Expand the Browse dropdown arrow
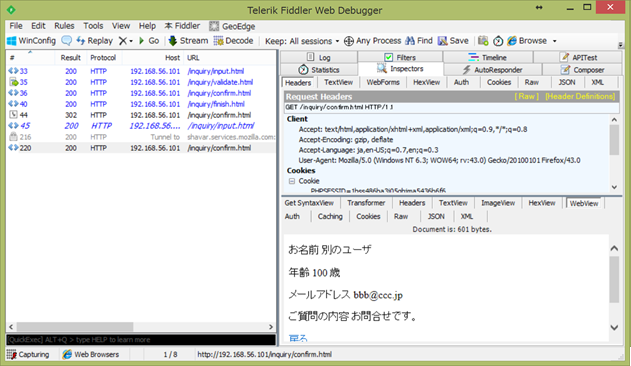 click(555, 41)
